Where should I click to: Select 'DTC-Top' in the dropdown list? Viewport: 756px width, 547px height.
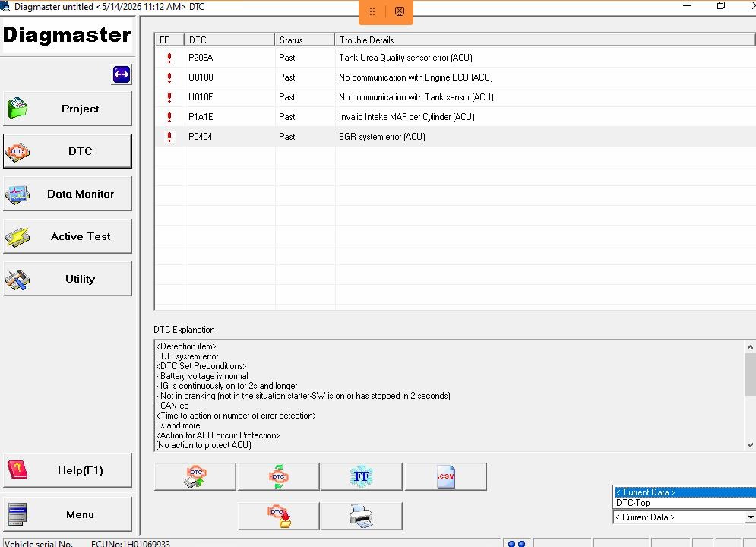coord(685,503)
